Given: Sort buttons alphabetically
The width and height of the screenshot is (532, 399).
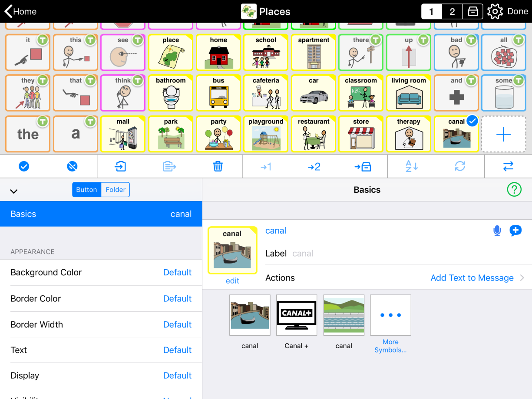Looking at the screenshot, I should pyautogui.click(x=410, y=166).
